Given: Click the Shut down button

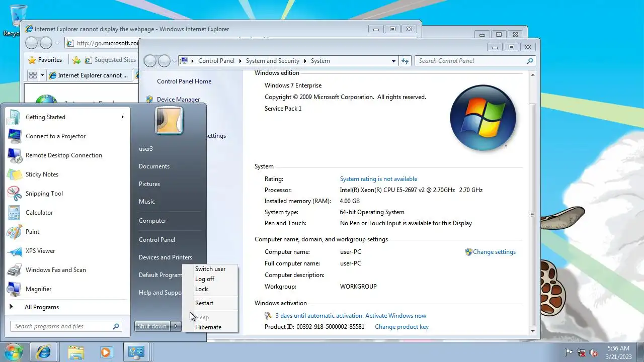Looking at the screenshot, I should click(152, 326).
